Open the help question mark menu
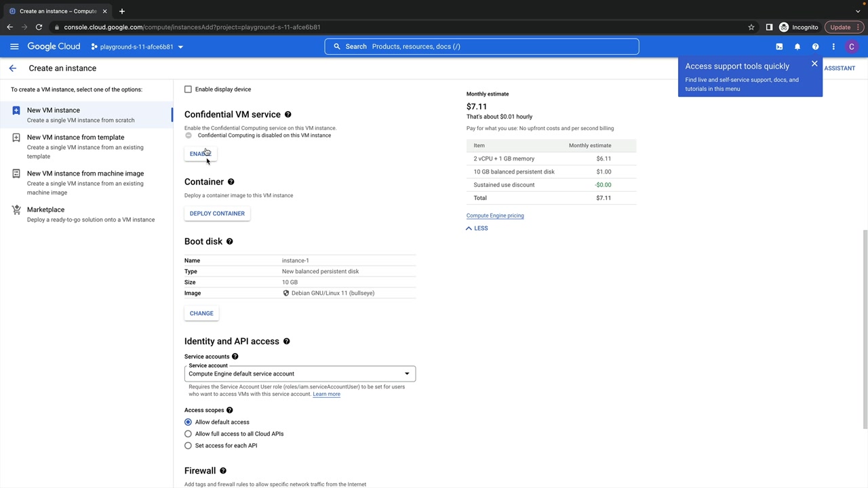This screenshot has height=488, width=868. [816, 47]
